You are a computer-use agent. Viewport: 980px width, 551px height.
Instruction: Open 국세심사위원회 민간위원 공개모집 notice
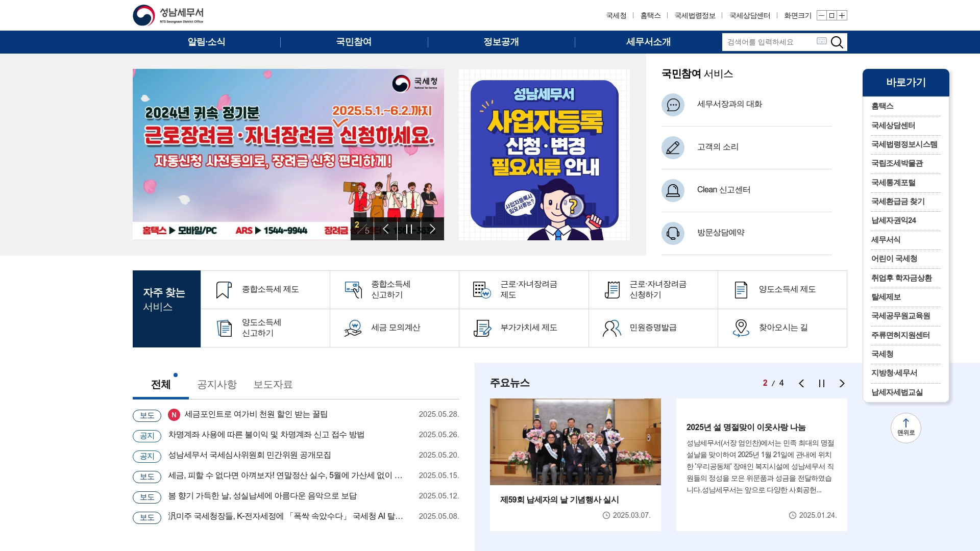[x=250, y=455]
